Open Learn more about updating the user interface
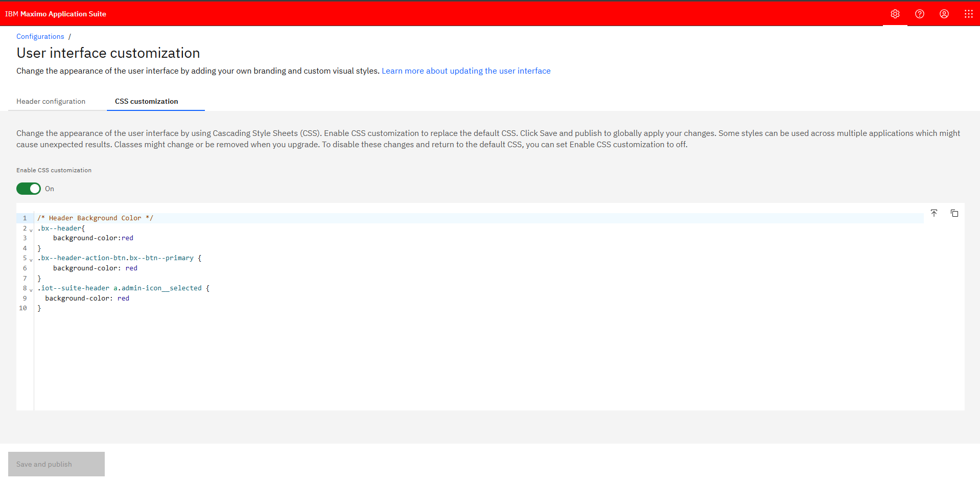Screen dimensions: 980x483 pos(466,71)
